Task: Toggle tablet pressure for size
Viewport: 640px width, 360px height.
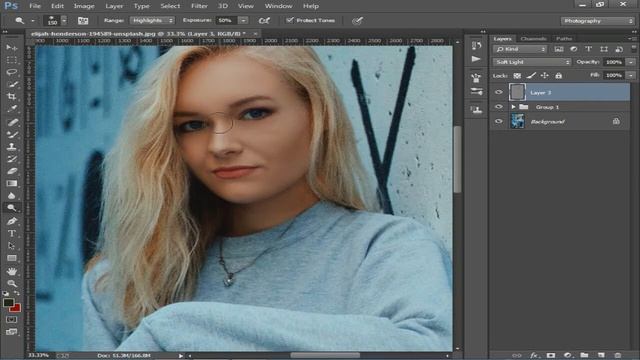Action: click(358, 20)
